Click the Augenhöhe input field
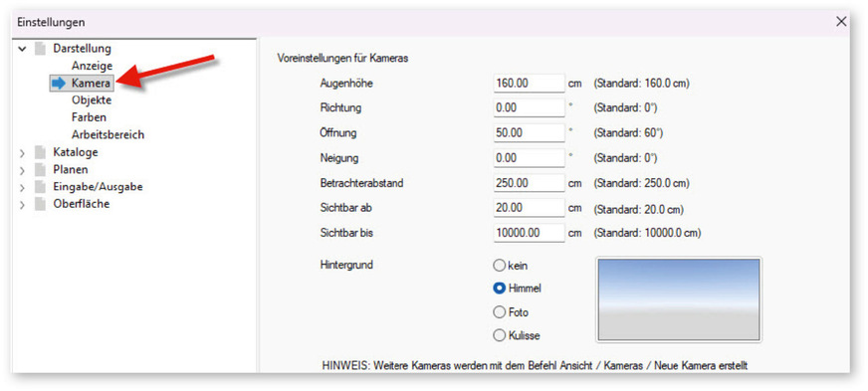Viewport: 868px width, 391px height. [529, 83]
